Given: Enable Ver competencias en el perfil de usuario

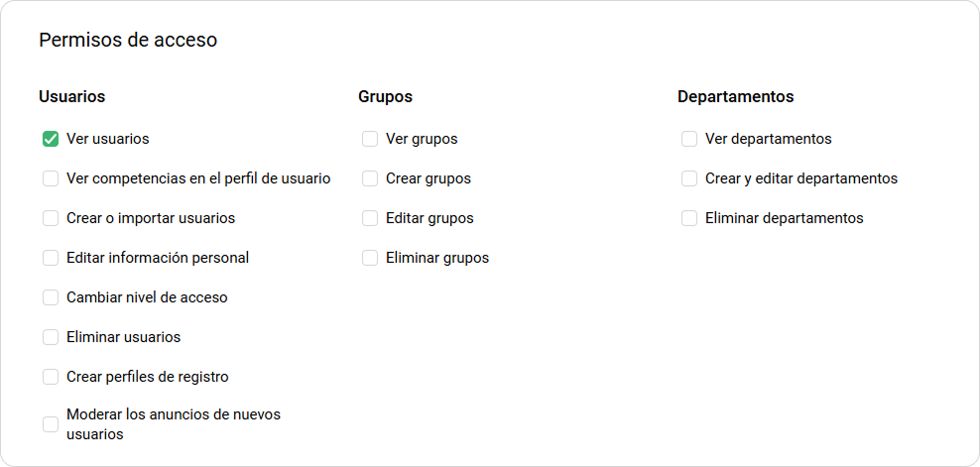Looking at the screenshot, I should click(51, 178).
